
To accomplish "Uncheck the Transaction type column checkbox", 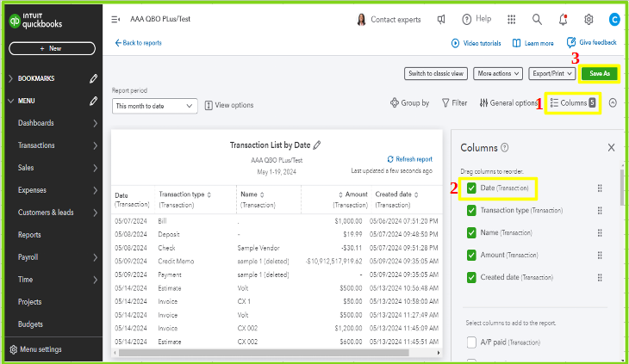I will [x=471, y=210].
